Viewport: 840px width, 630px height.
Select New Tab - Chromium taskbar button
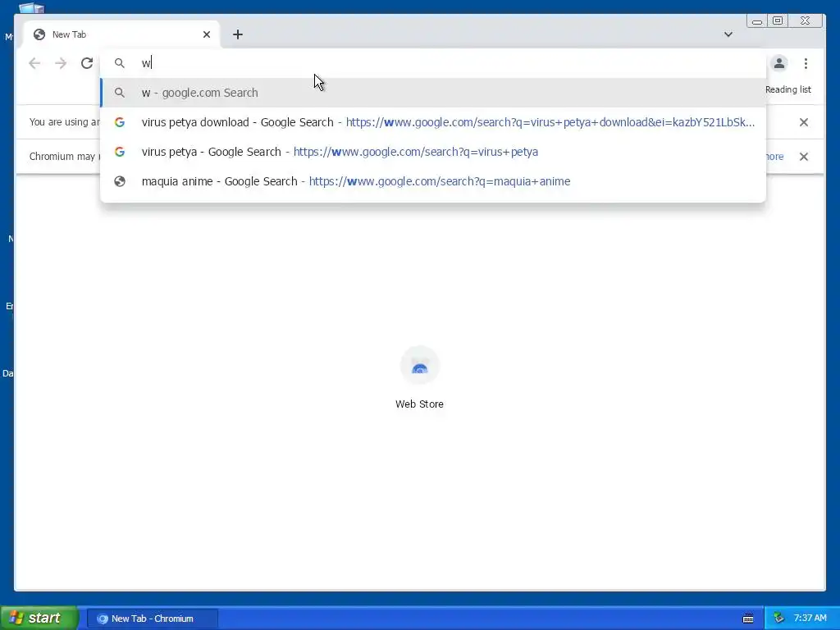point(152,619)
